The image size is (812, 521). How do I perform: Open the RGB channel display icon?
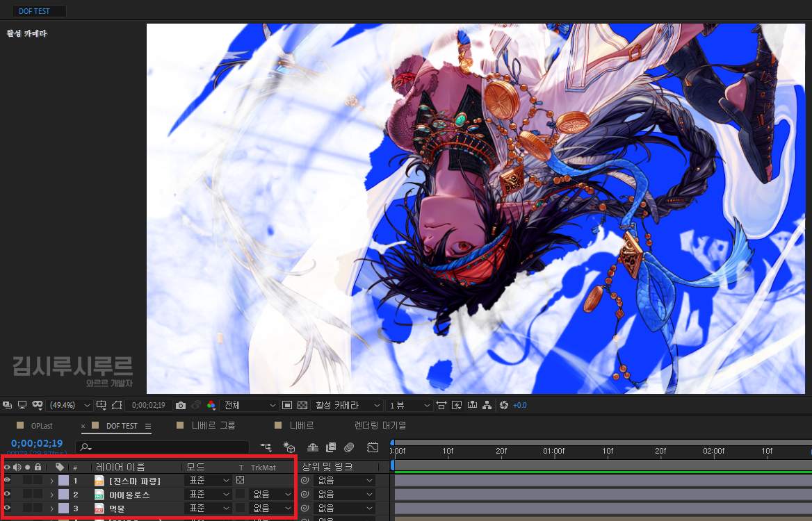click(211, 405)
